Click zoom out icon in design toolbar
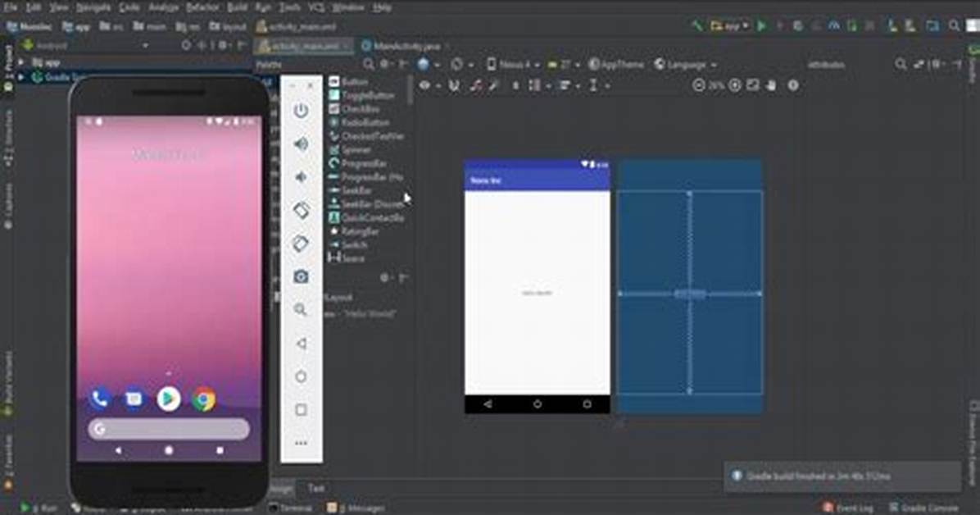 (x=699, y=86)
